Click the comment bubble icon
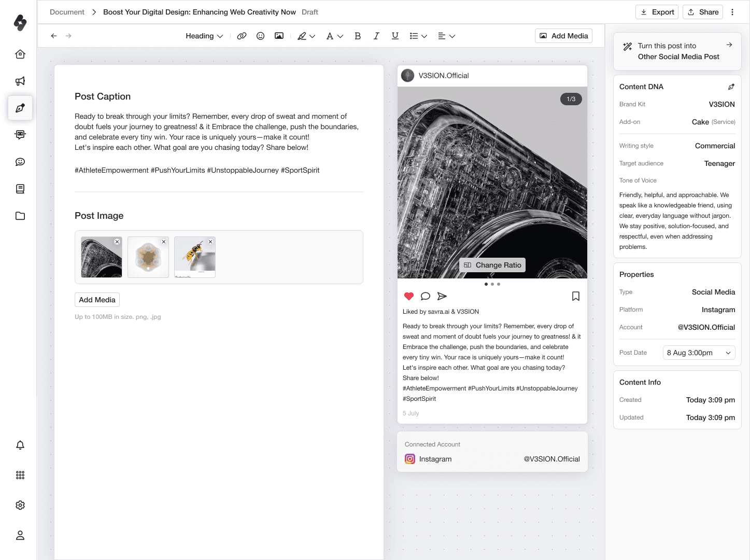 (x=426, y=296)
